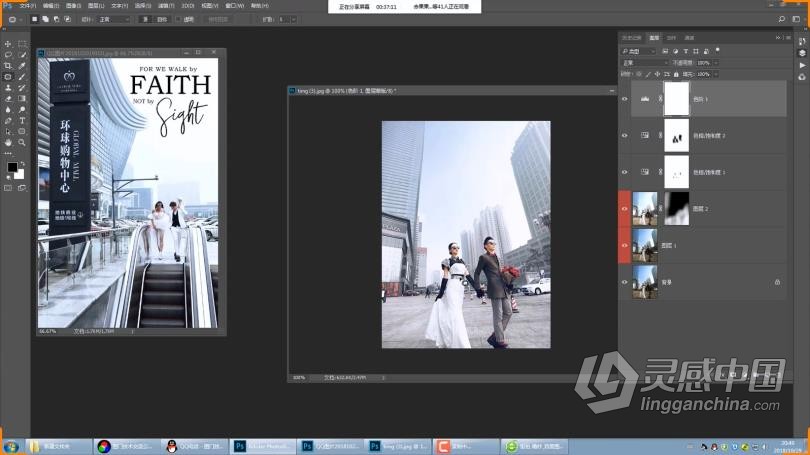Open the 滤镜 menu
810x455 pixels.
(166, 6)
